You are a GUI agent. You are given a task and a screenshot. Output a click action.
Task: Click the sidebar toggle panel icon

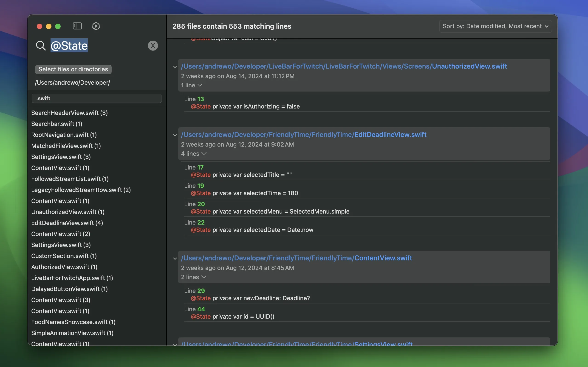[77, 26]
